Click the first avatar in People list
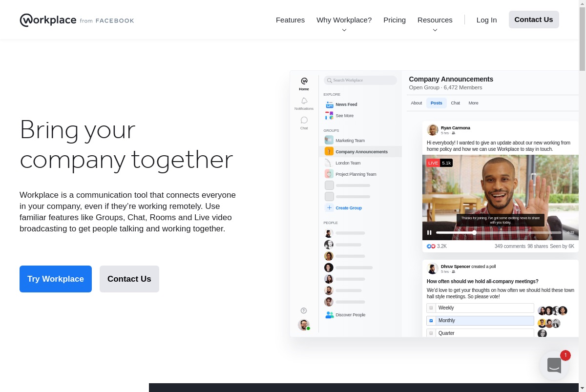Image resolution: width=586 pixels, height=392 pixels. pos(329,233)
